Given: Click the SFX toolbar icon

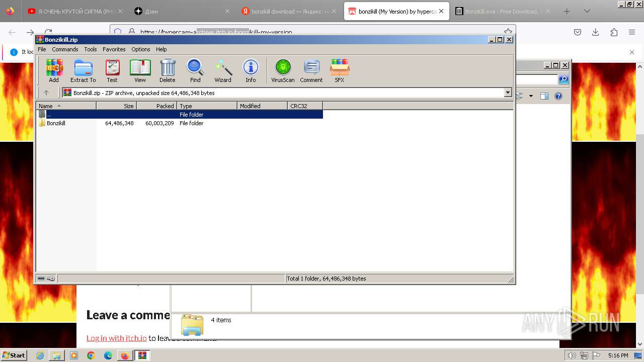Looking at the screenshot, I should 340,70.
